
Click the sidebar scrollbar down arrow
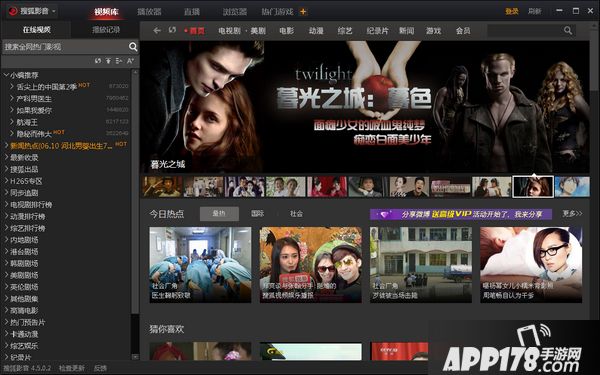(x=135, y=356)
